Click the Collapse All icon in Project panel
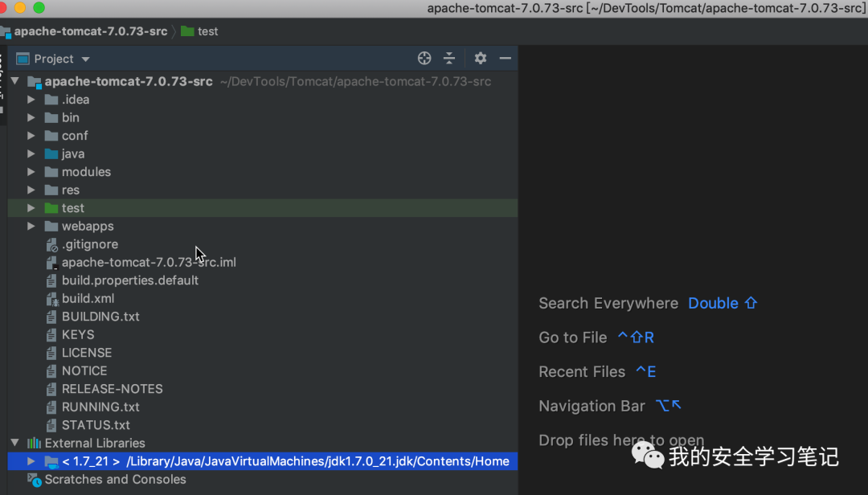The width and height of the screenshot is (868, 495). click(x=449, y=58)
